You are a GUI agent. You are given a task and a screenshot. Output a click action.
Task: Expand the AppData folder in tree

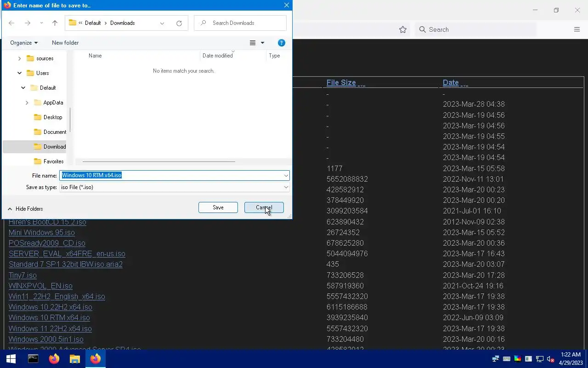point(27,103)
